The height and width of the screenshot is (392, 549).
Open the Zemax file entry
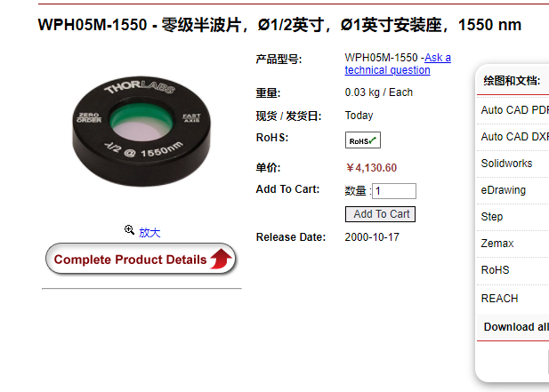(x=497, y=244)
